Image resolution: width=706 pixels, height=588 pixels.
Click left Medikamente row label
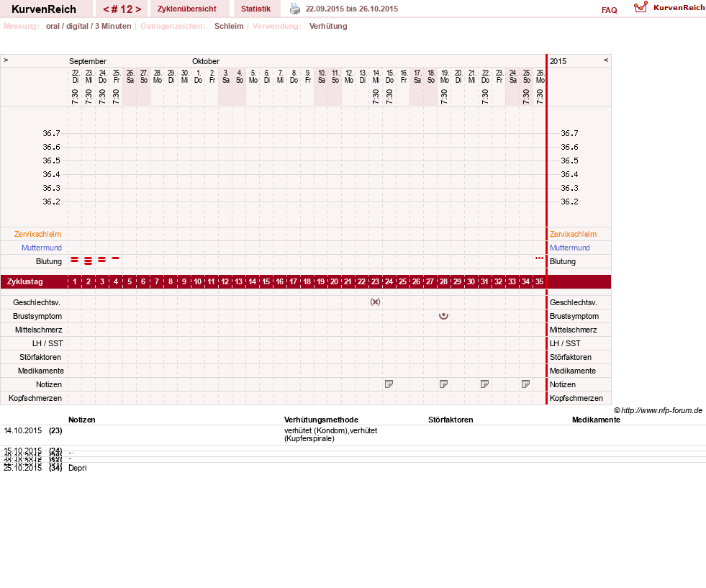[x=41, y=371]
